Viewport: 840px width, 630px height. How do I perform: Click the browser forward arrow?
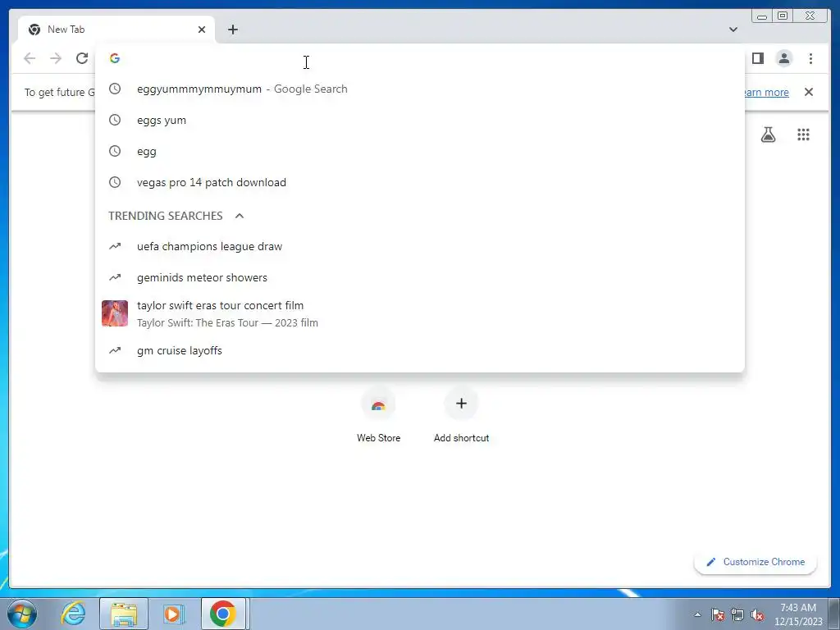pyautogui.click(x=56, y=58)
